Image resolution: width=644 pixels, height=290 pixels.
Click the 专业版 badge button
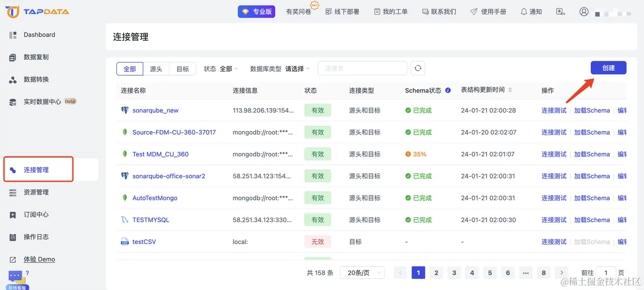point(257,12)
